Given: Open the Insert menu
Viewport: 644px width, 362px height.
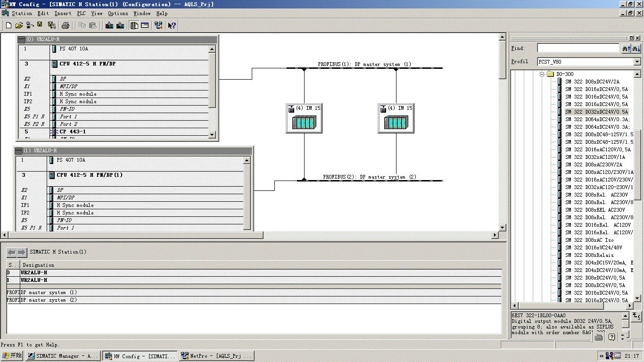Looking at the screenshot, I should tap(63, 13).
